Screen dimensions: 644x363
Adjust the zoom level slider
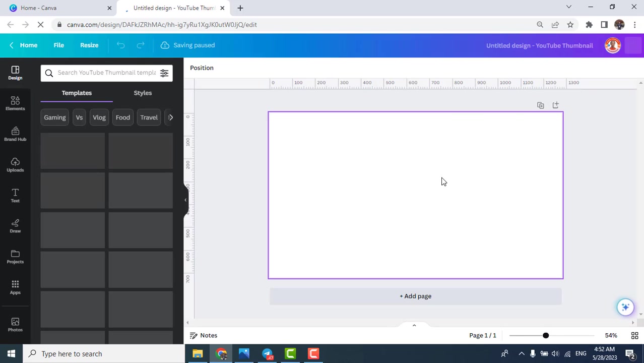tap(545, 335)
